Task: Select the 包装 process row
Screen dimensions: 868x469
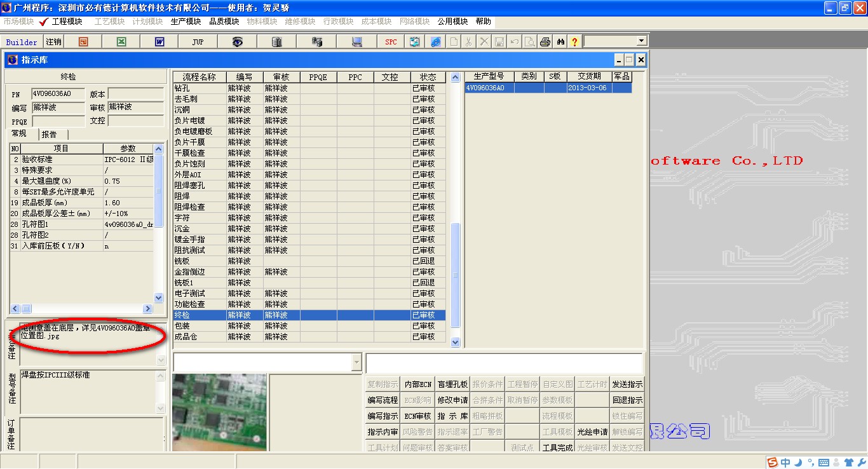Action: click(309, 325)
